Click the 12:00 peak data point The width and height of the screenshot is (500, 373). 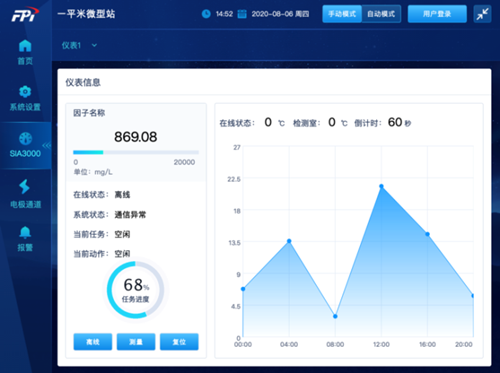[x=381, y=186]
